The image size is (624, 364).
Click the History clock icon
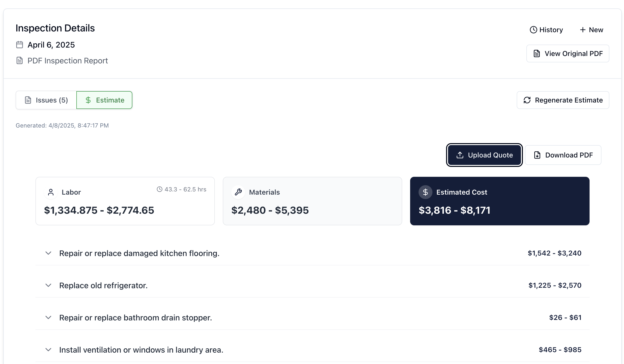point(533,30)
